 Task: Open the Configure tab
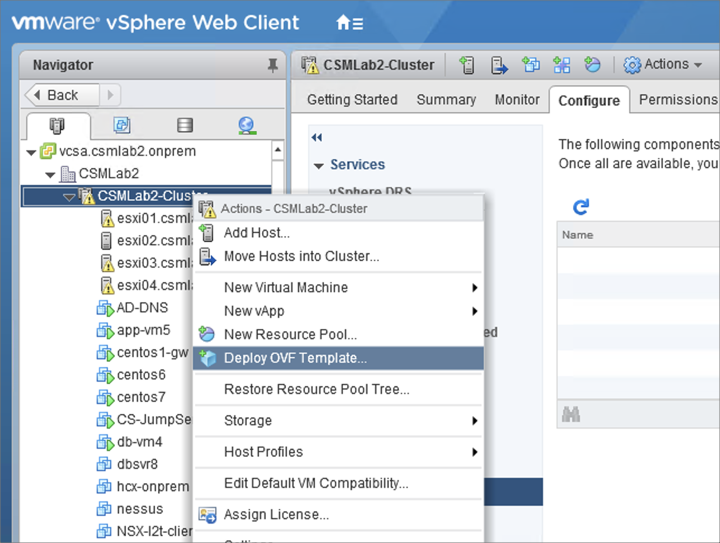pos(589,101)
